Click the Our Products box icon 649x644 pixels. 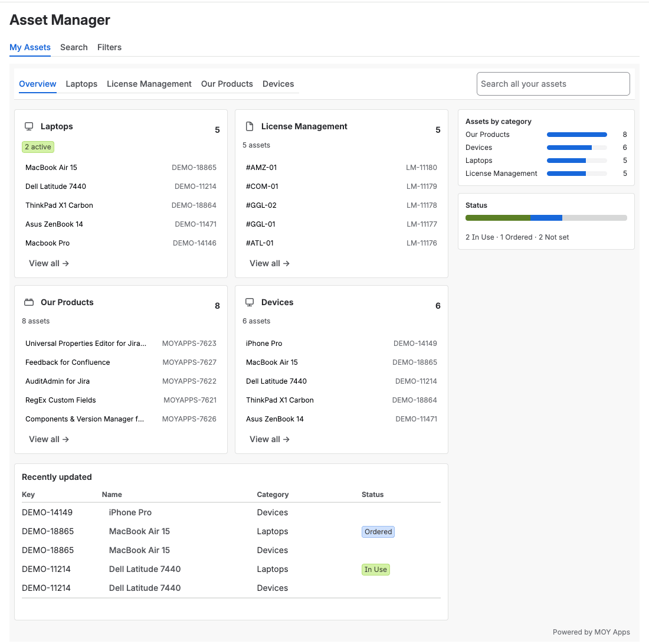pos(29,302)
